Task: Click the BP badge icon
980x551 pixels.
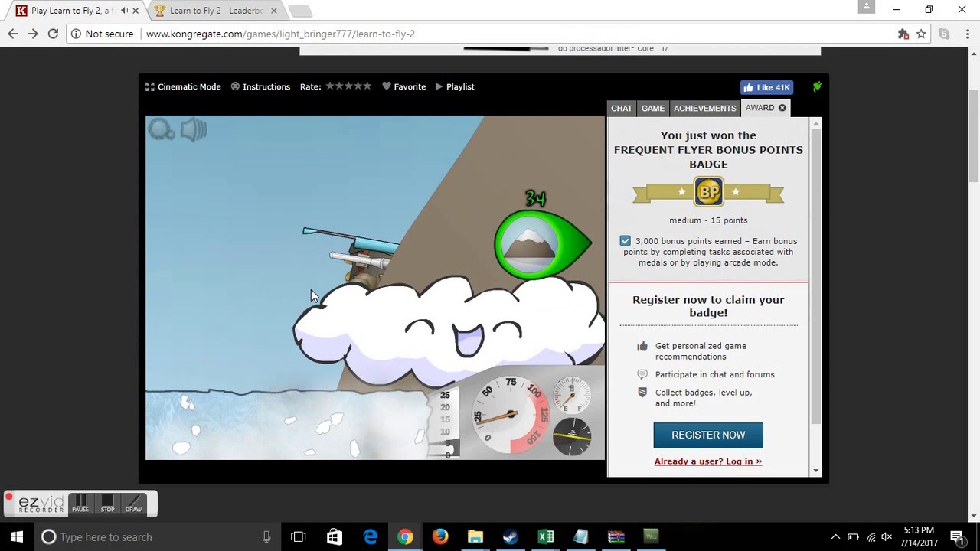Action: (708, 191)
